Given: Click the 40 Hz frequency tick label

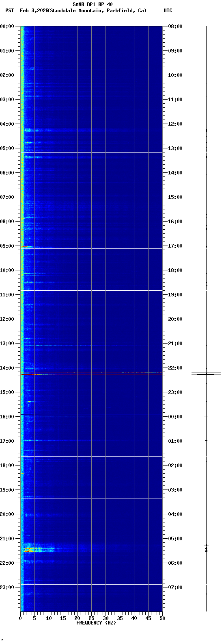Looking at the screenshot, I should 134,618.
